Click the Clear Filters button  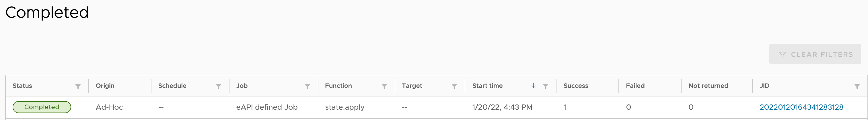[x=815, y=54]
